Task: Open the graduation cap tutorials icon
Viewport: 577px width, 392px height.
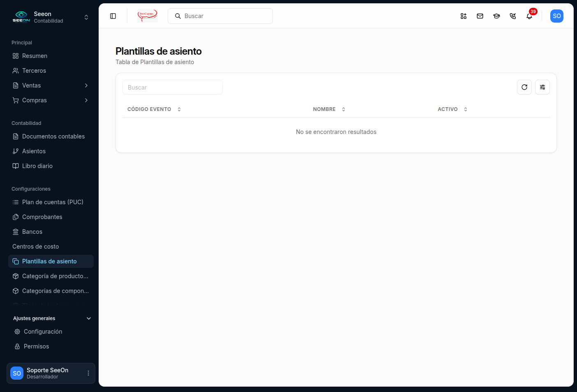Action: (x=496, y=16)
